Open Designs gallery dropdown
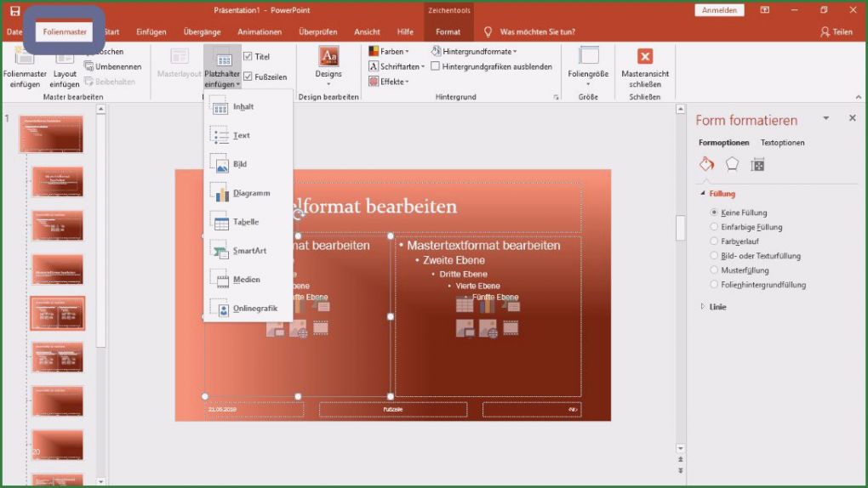The image size is (868, 488). pyautogui.click(x=328, y=66)
